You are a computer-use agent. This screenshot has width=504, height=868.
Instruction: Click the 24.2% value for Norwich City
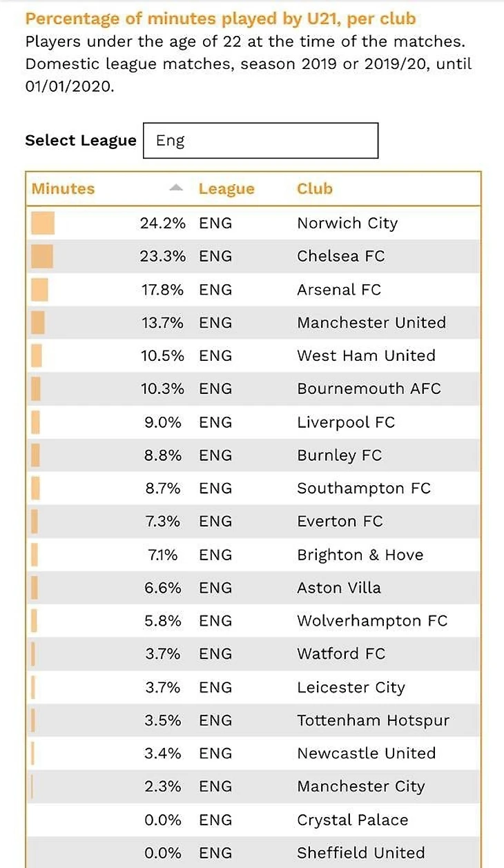163,224
